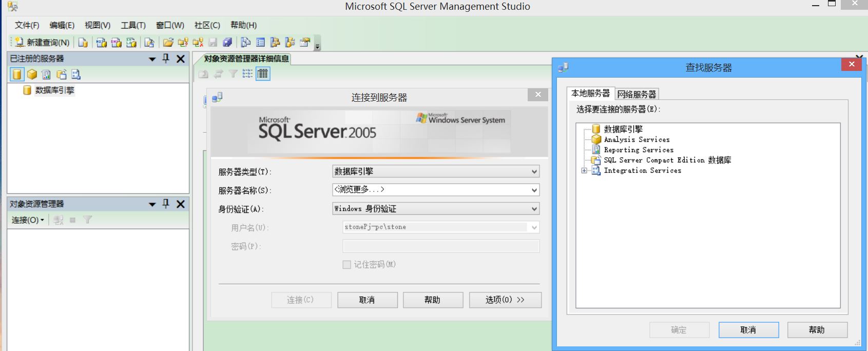Image resolution: width=868 pixels, height=351 pixels.
Task: Open the 身份验证 dropdown
Action: pos(436,209)
